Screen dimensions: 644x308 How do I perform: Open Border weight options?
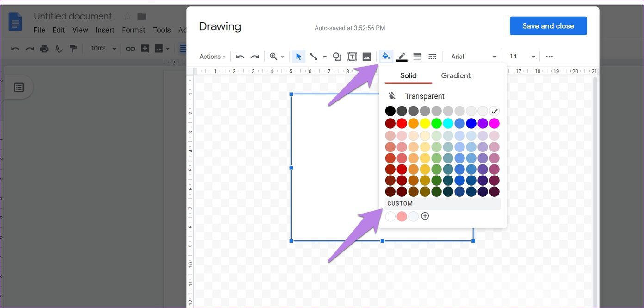coord(417,57)
